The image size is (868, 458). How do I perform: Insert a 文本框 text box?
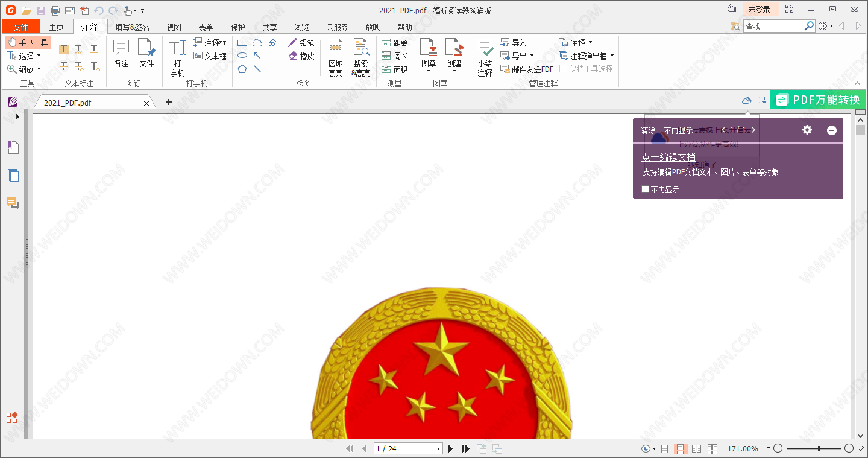(210, 56)
